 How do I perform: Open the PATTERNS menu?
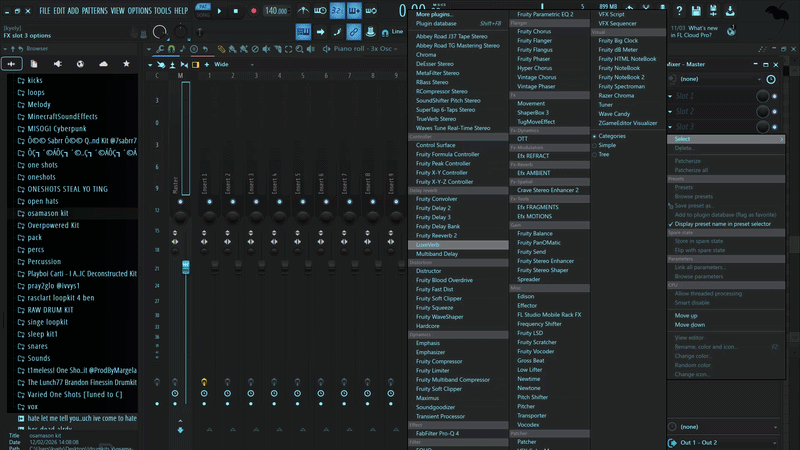coord(94,11)
